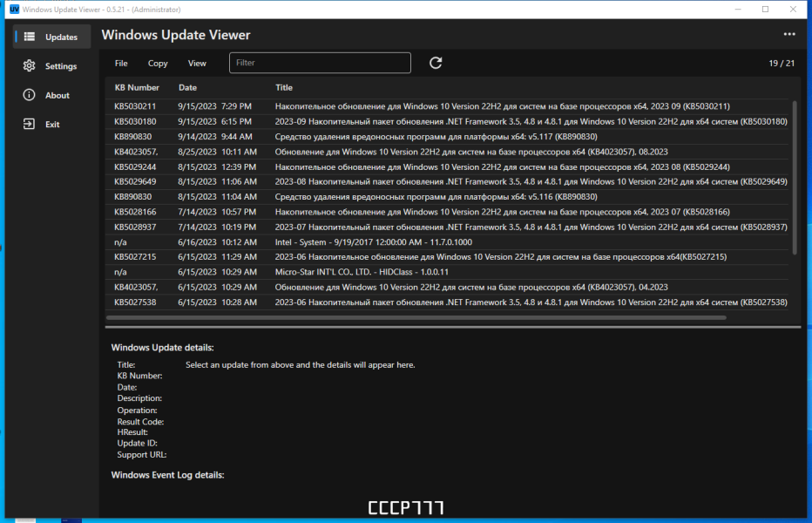Select the KB5029649 update row
This screenshot has height=523, width=812.
(x=448, y=181)
